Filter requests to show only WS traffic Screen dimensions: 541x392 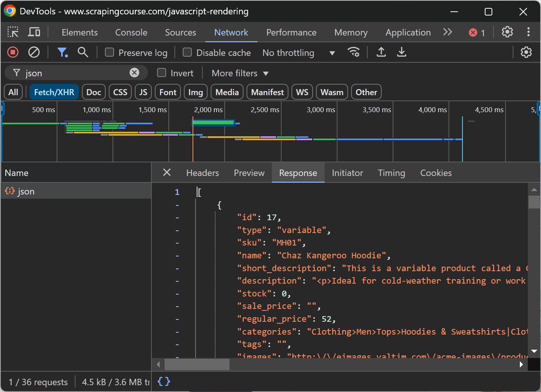(302, 92)
